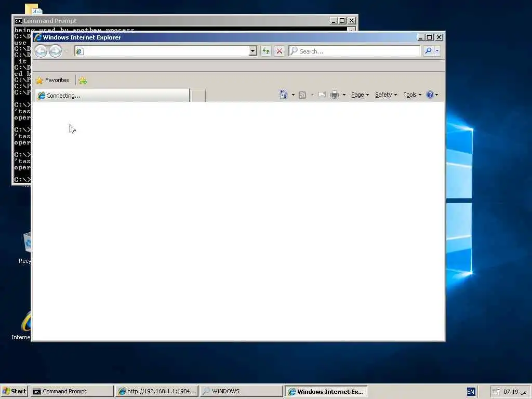Close the Command Prompt window

click(352, 21)
